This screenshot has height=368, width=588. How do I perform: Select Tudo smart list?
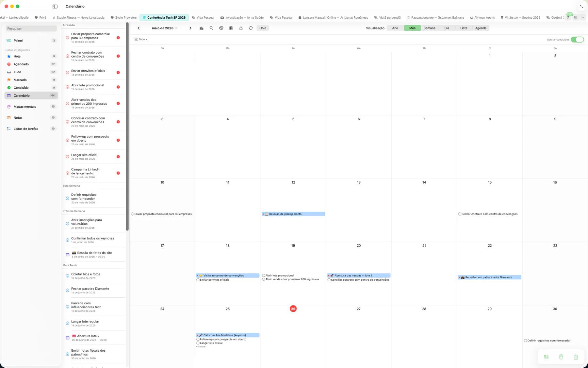[31, 72]
